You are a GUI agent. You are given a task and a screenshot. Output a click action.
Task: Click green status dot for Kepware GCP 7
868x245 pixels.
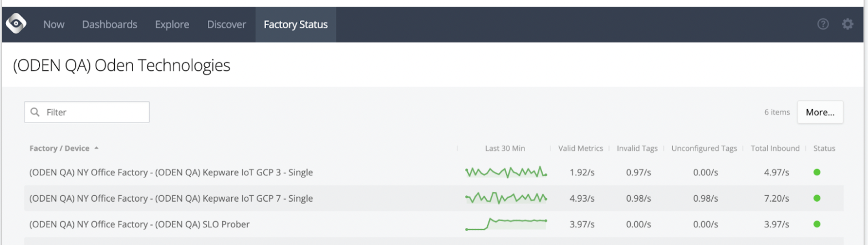(x=816, y=198)
